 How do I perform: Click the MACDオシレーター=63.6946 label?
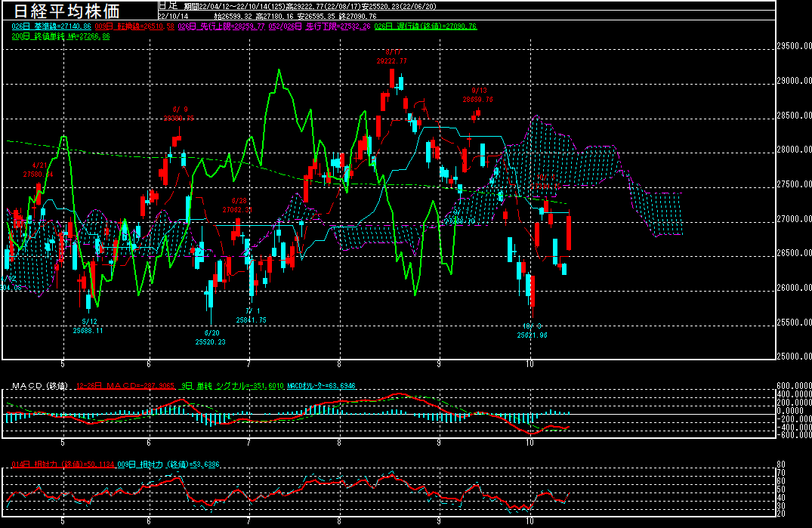point(321,386)
